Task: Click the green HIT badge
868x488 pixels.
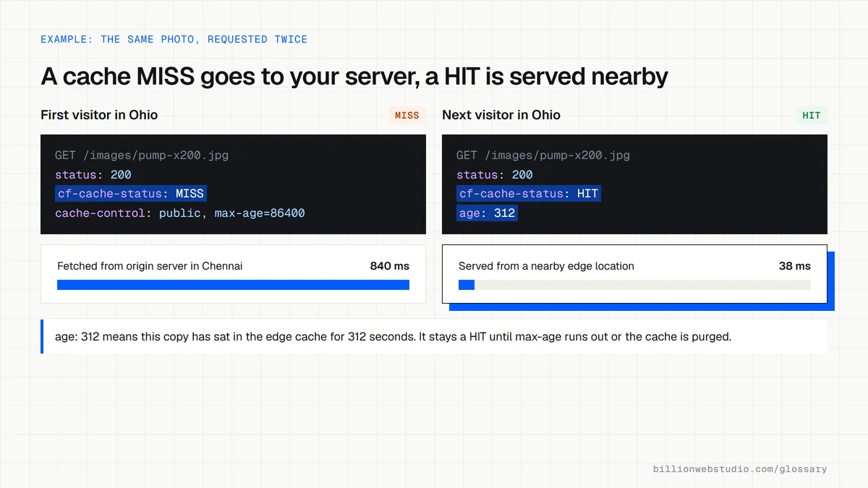Action: (x=812, y=115)
